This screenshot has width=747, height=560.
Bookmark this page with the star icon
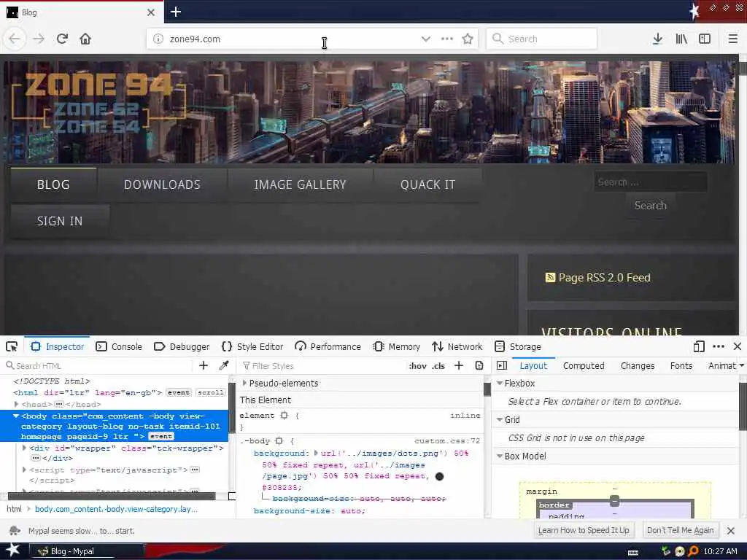coord(468,39)
